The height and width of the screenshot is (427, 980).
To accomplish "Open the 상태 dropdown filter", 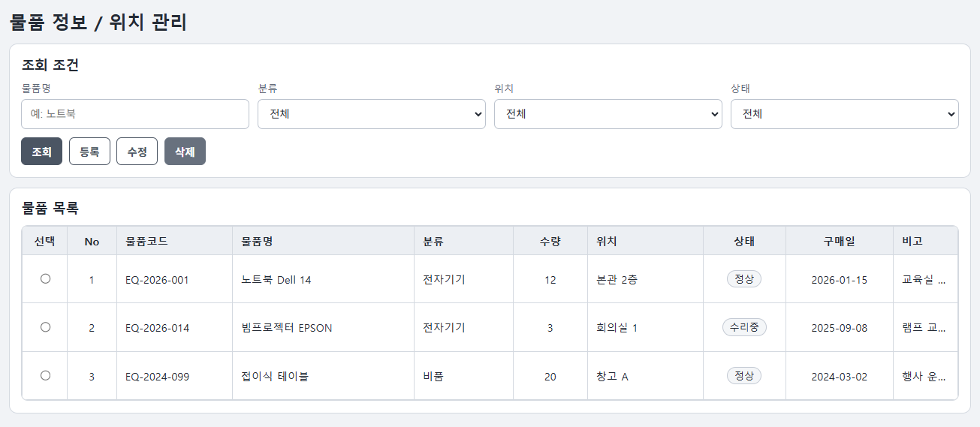I will tap(844, 114).
